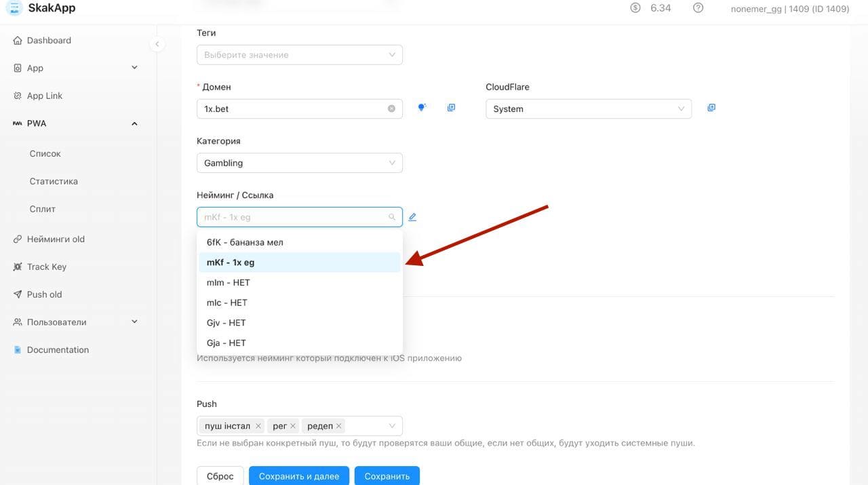Remove the 'редеп' push tag
Screen dimensions: 868x485
point(339,426)
